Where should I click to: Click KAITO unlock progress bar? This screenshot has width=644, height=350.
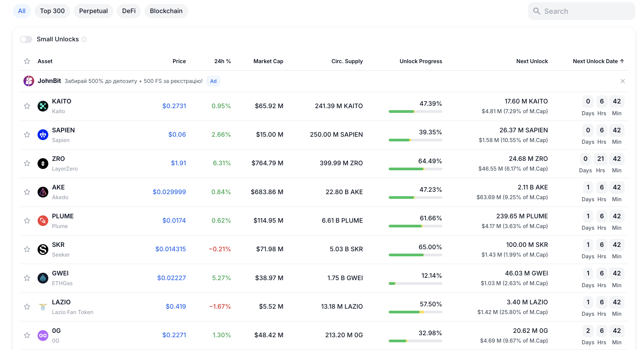click(x=415, y=112)
